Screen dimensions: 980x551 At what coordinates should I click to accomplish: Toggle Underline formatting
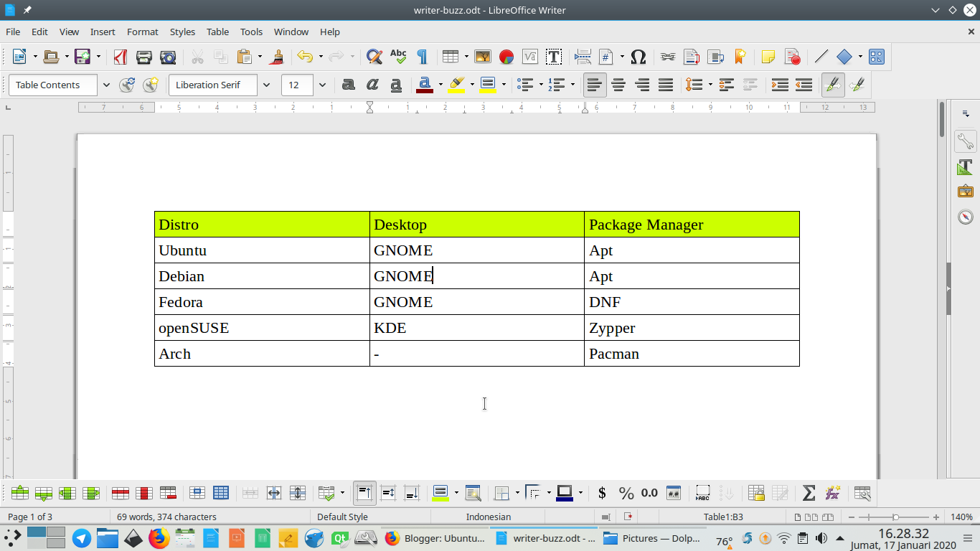click(x=395, y=85)
